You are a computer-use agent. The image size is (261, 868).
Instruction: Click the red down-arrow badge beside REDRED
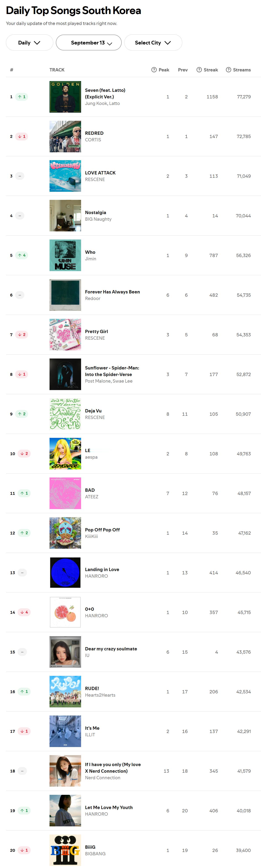(21, 136)
